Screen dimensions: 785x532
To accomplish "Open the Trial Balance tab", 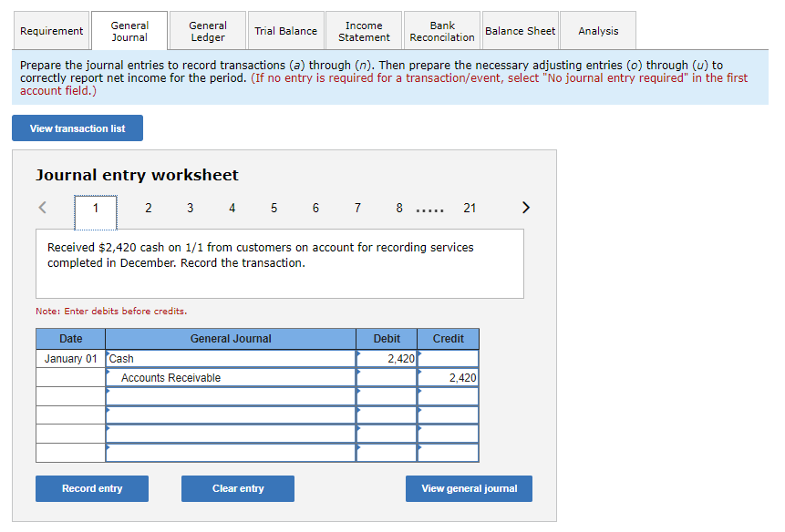I will pyautogui.click(x=285, y=30).
